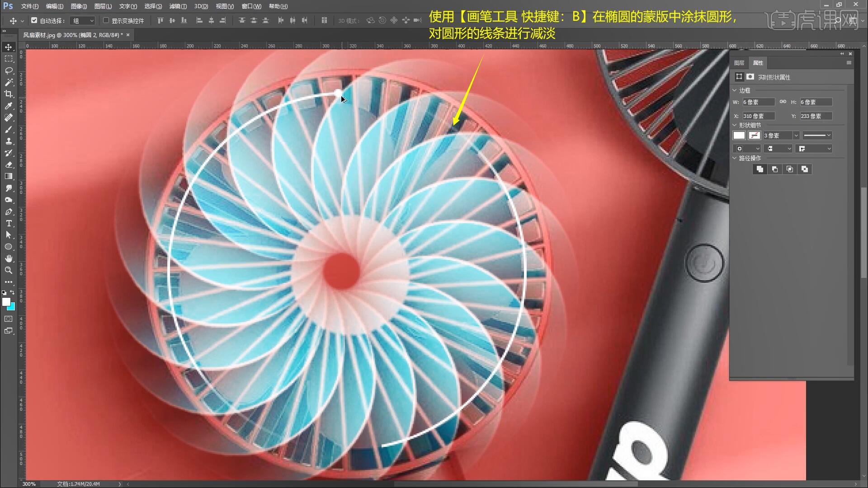The width and height of the screenshot is (868, 488).
Task: Open the 图像 menu
Action: [79, 6]
